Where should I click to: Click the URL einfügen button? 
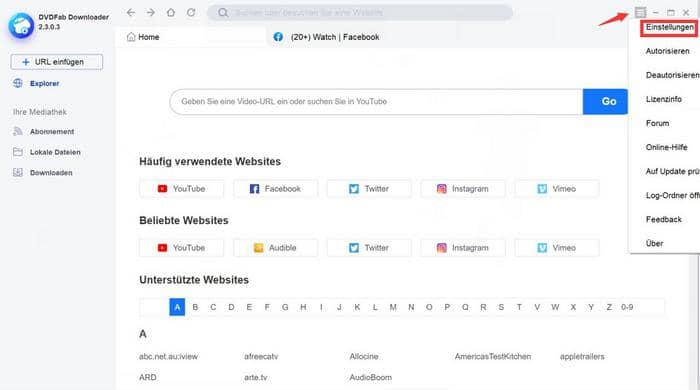click(x=57, y=62)
